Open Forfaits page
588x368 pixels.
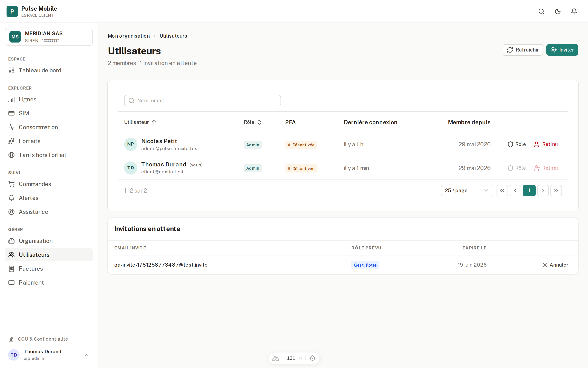[49, 141]
